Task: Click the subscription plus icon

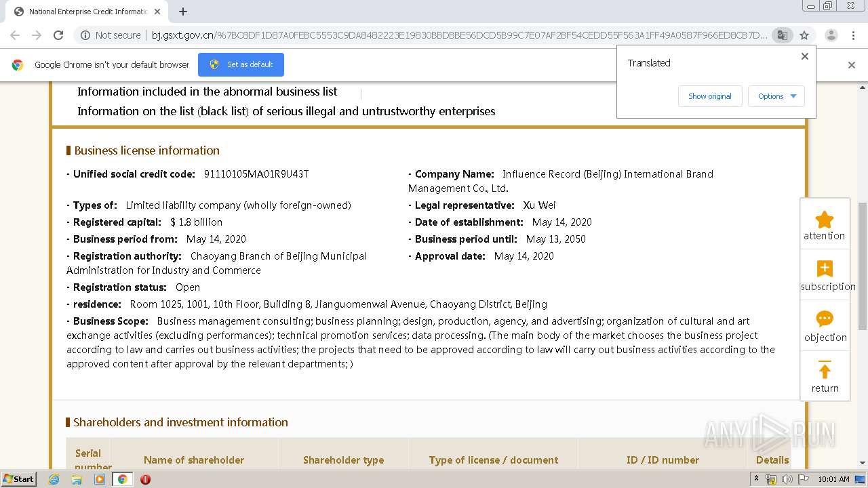Action: [x=824, y=269]
